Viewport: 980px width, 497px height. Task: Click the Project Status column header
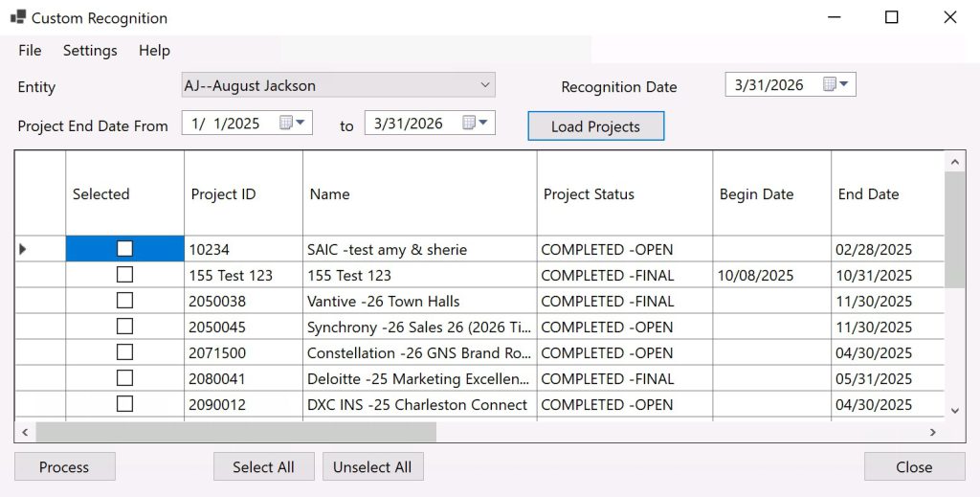pyautogui.click(x=589, y=194)
